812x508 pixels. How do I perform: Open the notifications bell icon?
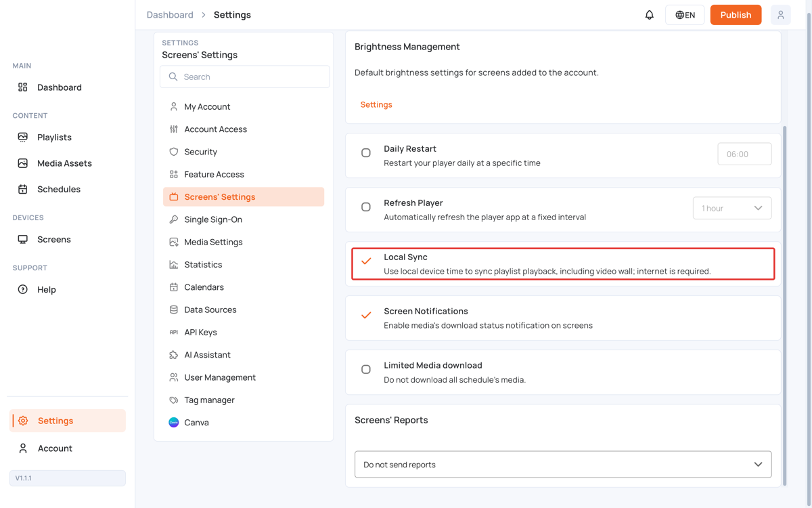coord(649,15)
